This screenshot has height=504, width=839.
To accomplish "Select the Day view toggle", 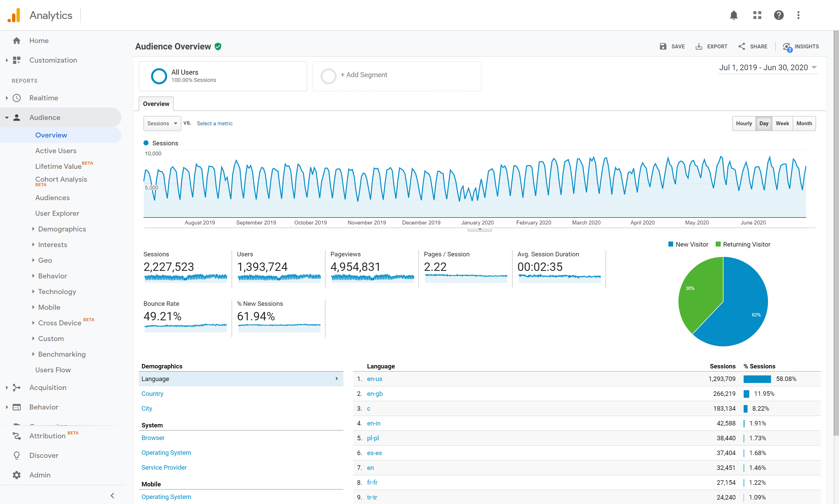I will click(x=763, y=124).
